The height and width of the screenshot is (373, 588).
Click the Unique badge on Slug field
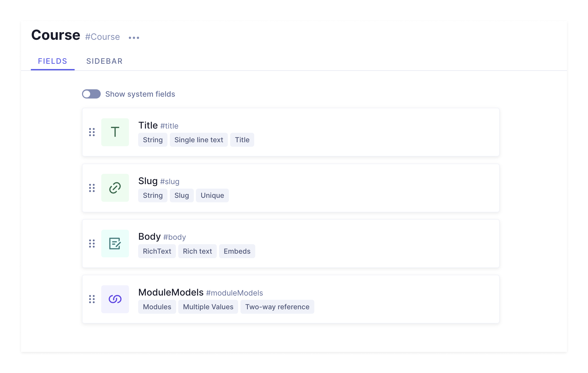(x=213, y=195)
